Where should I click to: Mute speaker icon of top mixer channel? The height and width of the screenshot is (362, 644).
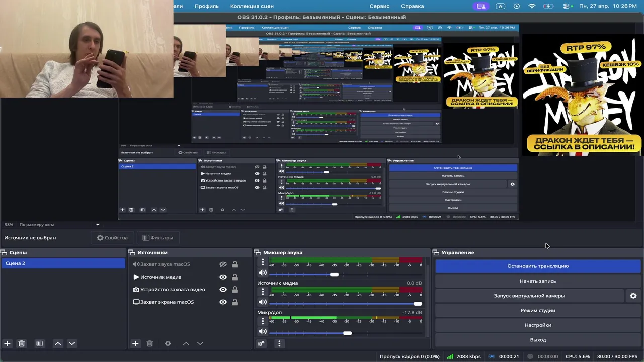tap(263, 273)
